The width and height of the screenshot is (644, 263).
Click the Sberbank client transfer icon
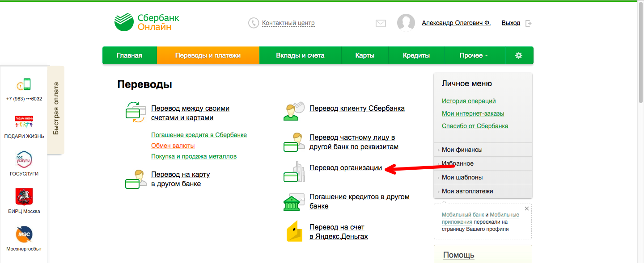click(x=294, y=111)
